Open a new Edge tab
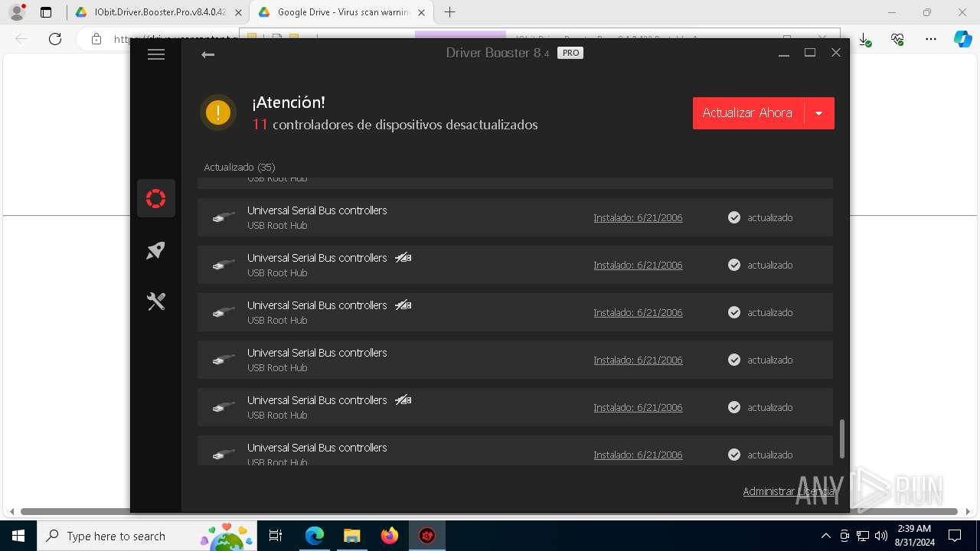 [x=450, y=12]
